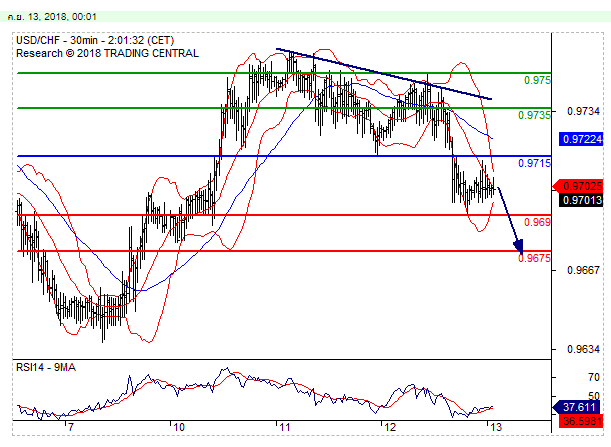Image resolution: width=611 pixels, height=447 pixels.
Task: Click the date label 11 on time axis
Action: (x=285, y=428)
